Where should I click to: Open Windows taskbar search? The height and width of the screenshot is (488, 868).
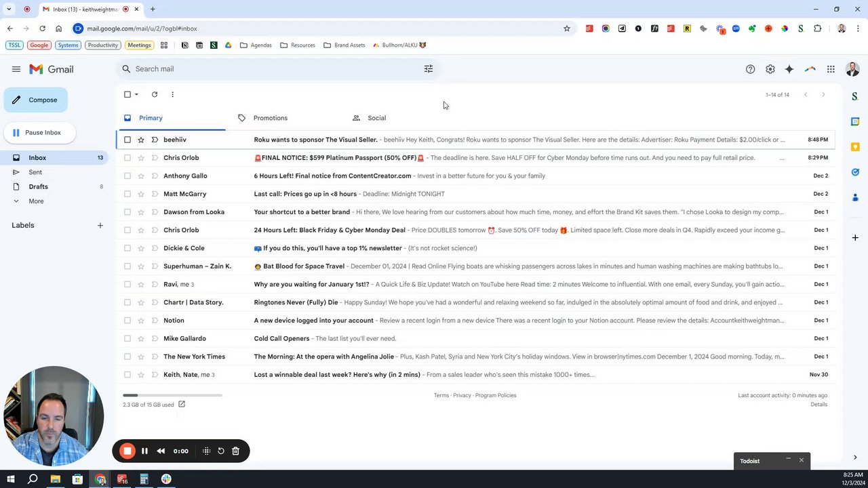pyautogui.click(x=33, y=479)
